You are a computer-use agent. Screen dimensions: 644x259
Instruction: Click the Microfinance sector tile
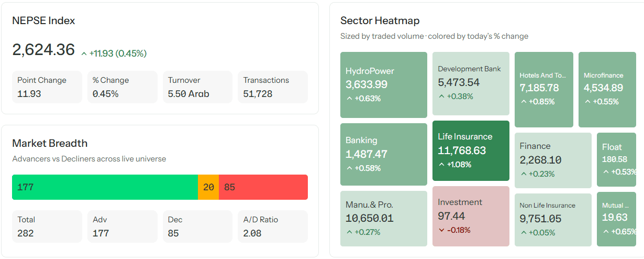coord(608,90)
